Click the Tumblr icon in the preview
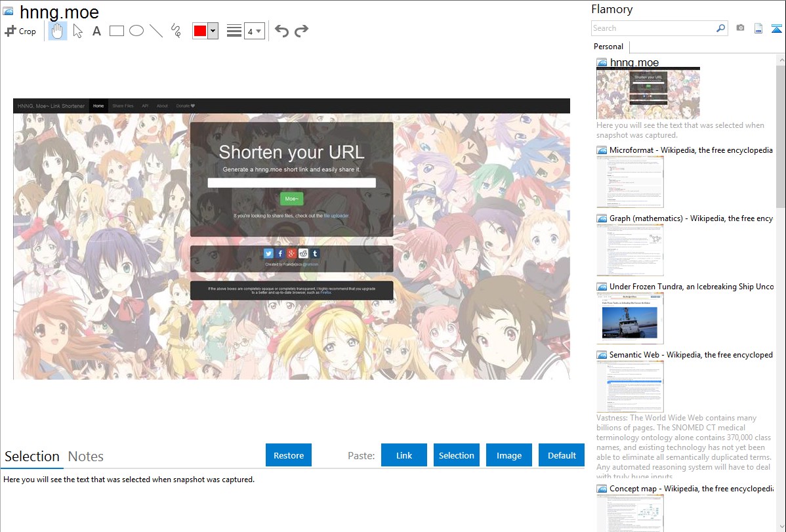This screenshot has height=532, width=786. coord(315,254)
